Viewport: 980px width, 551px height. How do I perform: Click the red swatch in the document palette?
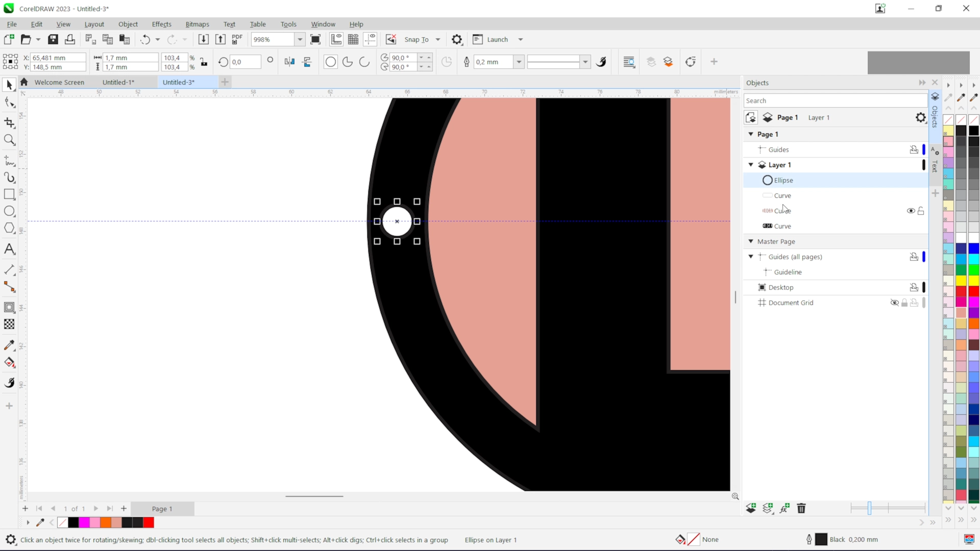(149, 522)
